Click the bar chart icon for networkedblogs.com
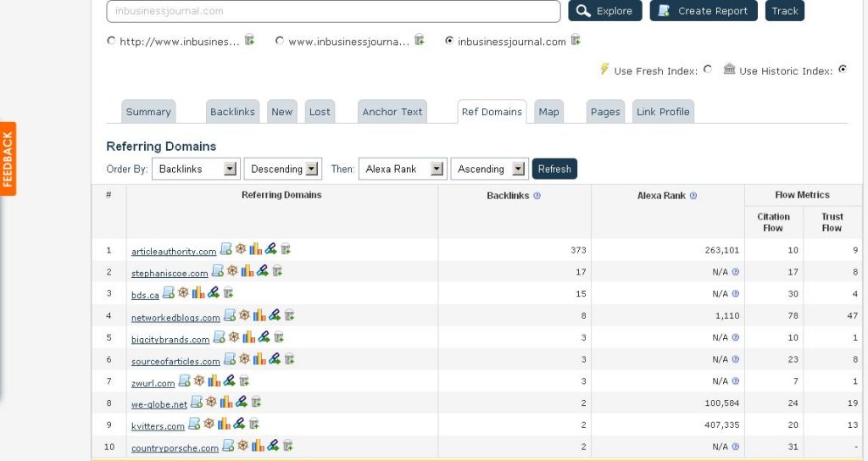Screen dimensions: 868x461 259,315
